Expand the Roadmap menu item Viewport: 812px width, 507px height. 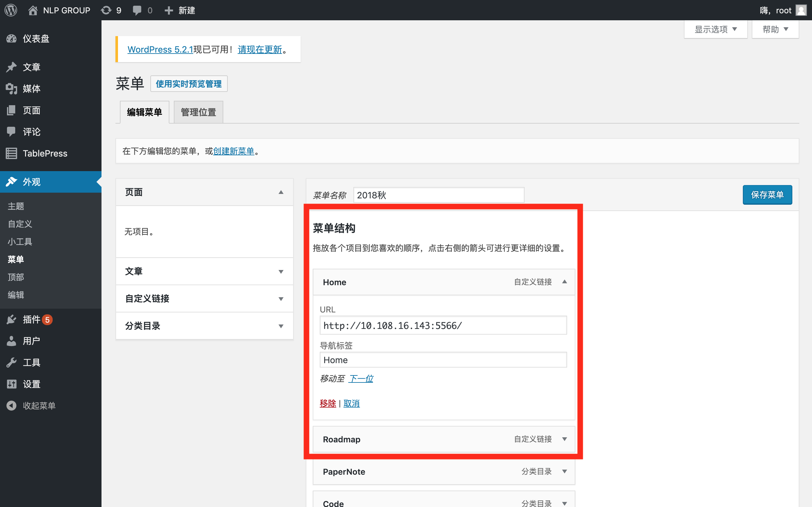(x=564, y=439)
